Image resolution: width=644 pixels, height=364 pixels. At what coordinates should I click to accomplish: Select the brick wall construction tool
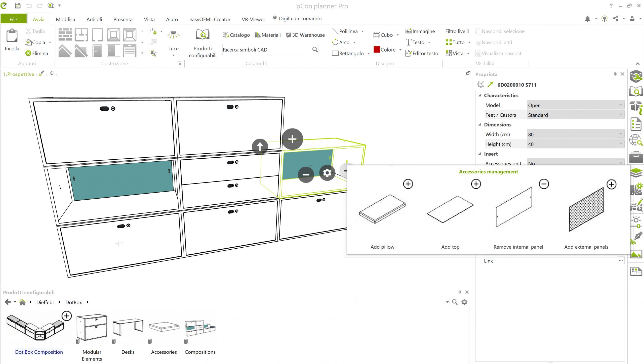tap(65, 35)
